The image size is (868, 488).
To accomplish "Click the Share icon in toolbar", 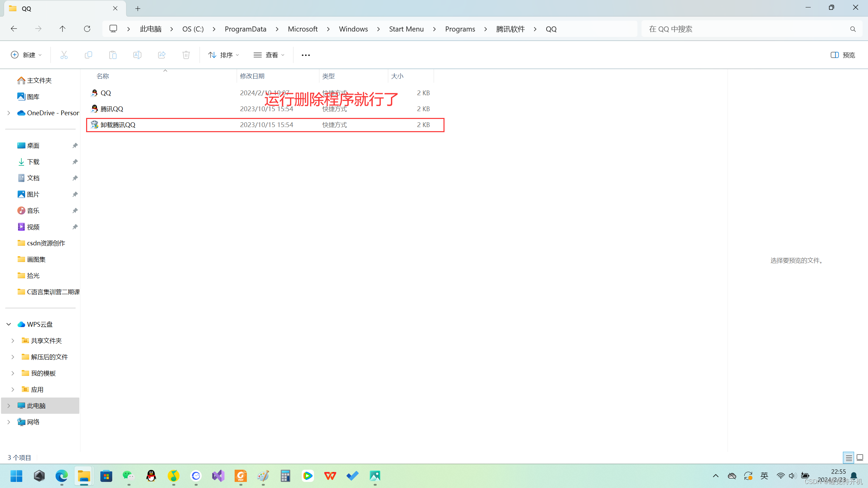I will 162,55.
